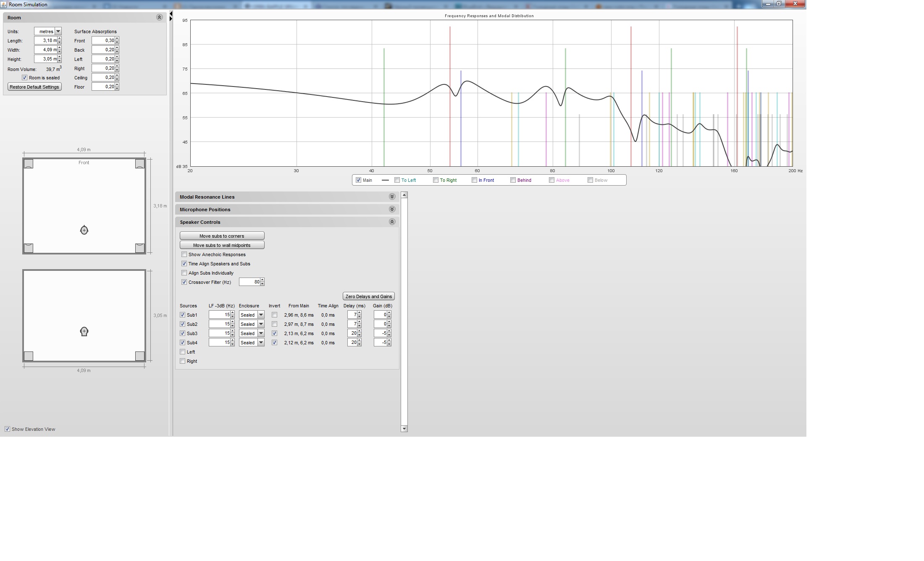Collapse the Speaker Controls section
924x561 pixels.
point(392,222)
